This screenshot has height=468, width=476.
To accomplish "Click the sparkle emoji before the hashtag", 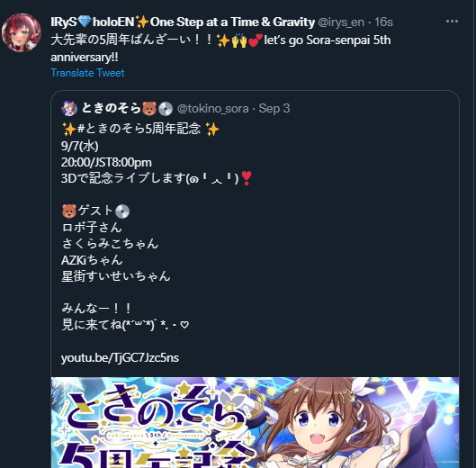I will click(69, 129).
